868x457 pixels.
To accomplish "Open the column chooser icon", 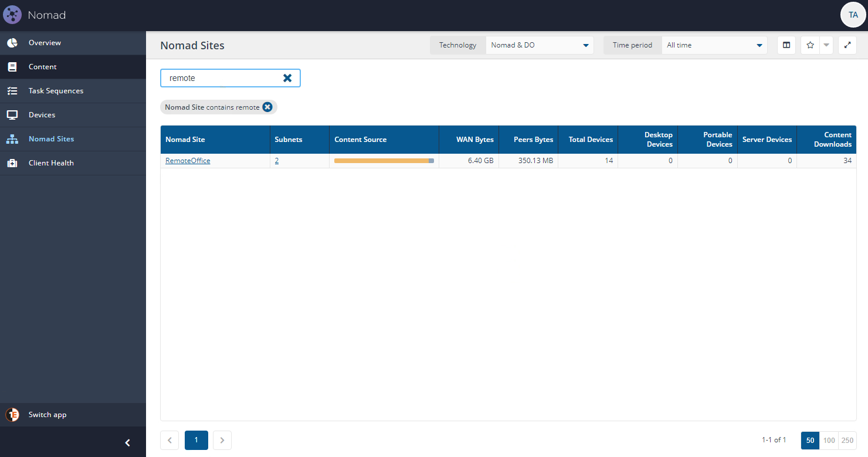I will click(x=786, y=45).
